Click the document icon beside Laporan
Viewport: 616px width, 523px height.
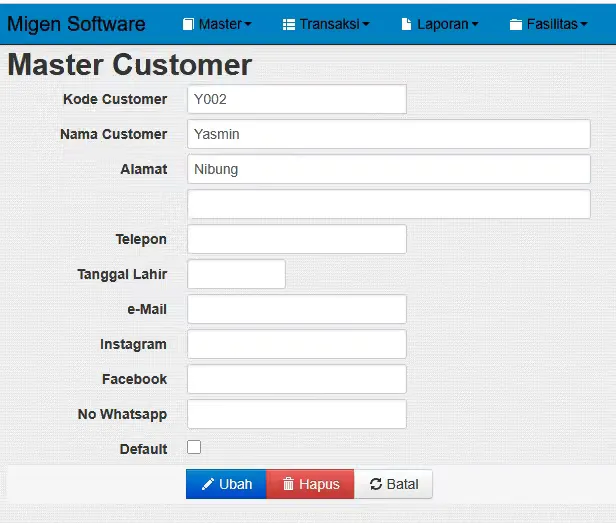(x=407, y=24)
